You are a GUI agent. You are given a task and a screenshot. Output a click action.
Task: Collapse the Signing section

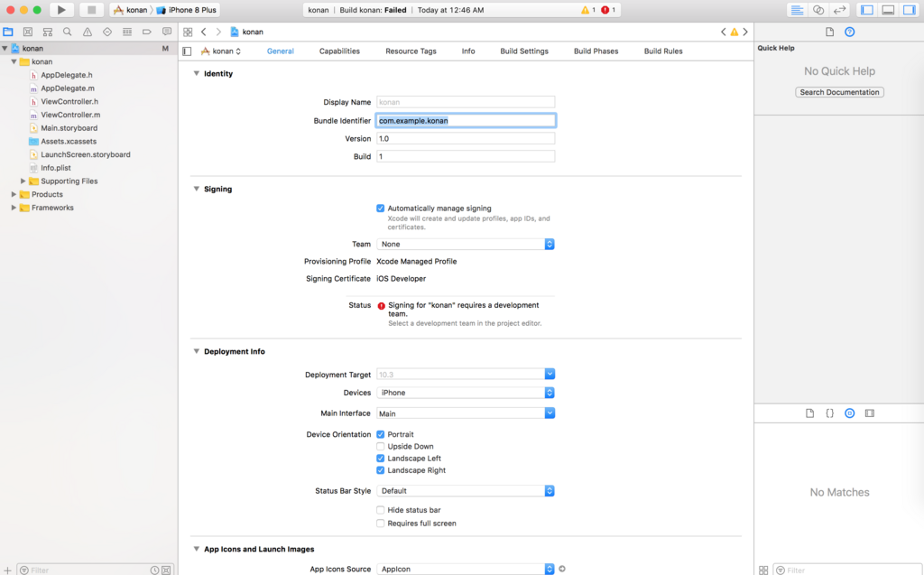196,189
